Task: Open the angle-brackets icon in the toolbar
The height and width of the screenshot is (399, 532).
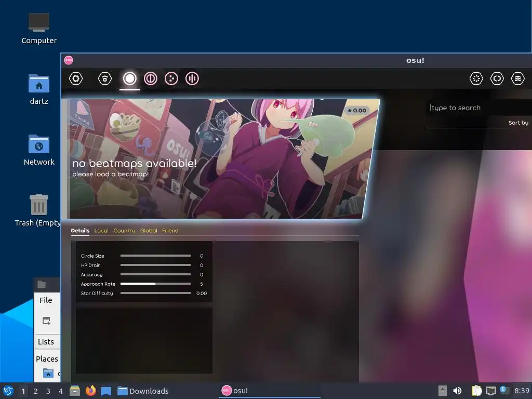Action: [497, 78]
